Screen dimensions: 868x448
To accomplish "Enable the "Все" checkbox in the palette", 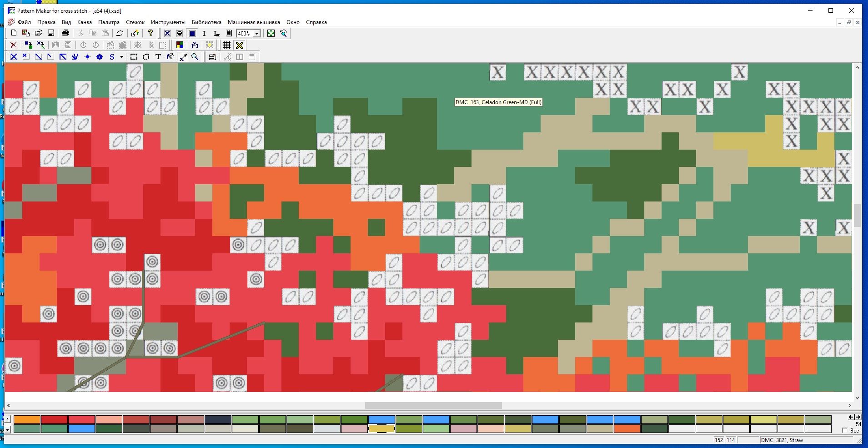I will (x=845, y=430).
